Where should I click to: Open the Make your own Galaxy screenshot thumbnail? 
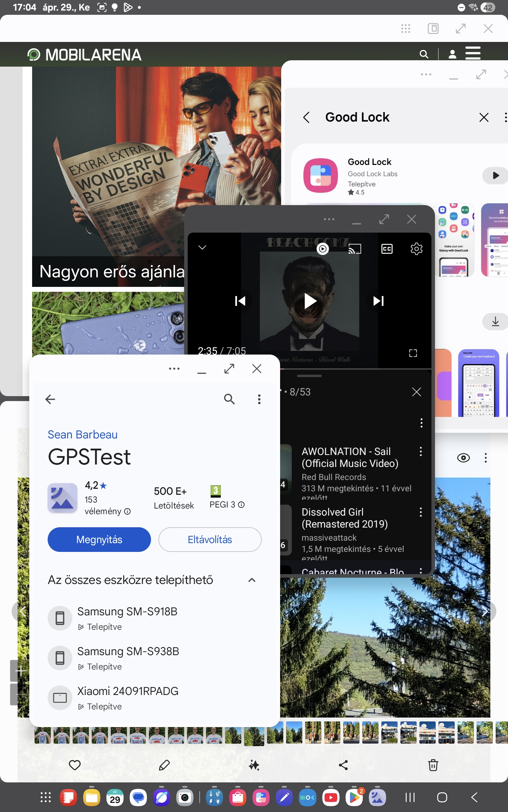tap(454, 240)
